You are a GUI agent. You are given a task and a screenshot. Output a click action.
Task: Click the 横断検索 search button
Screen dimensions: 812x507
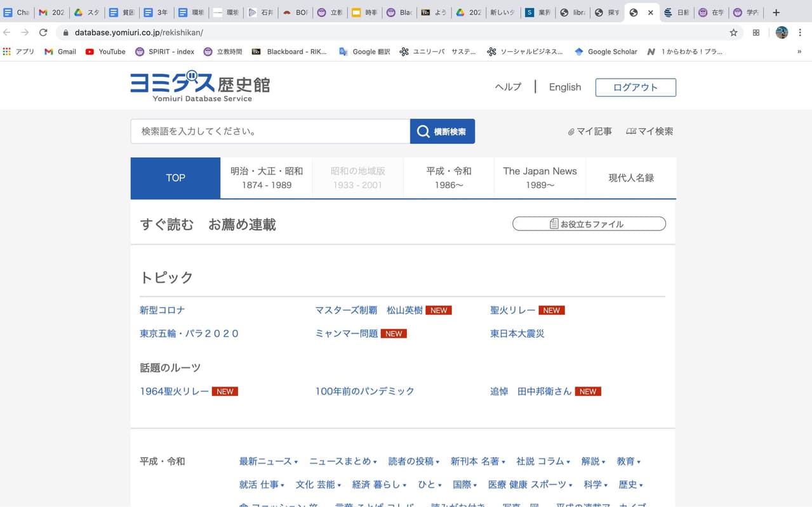(x=443, y=131)
